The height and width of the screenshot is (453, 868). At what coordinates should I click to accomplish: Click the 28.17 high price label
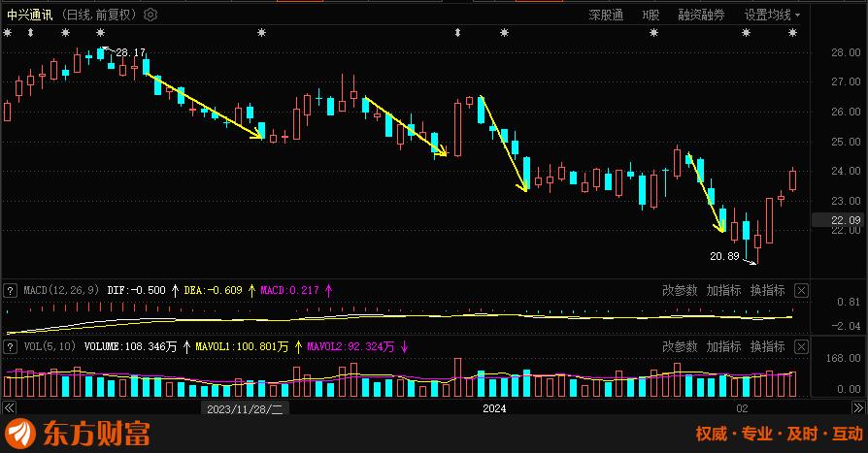click(x=131, y=52)
